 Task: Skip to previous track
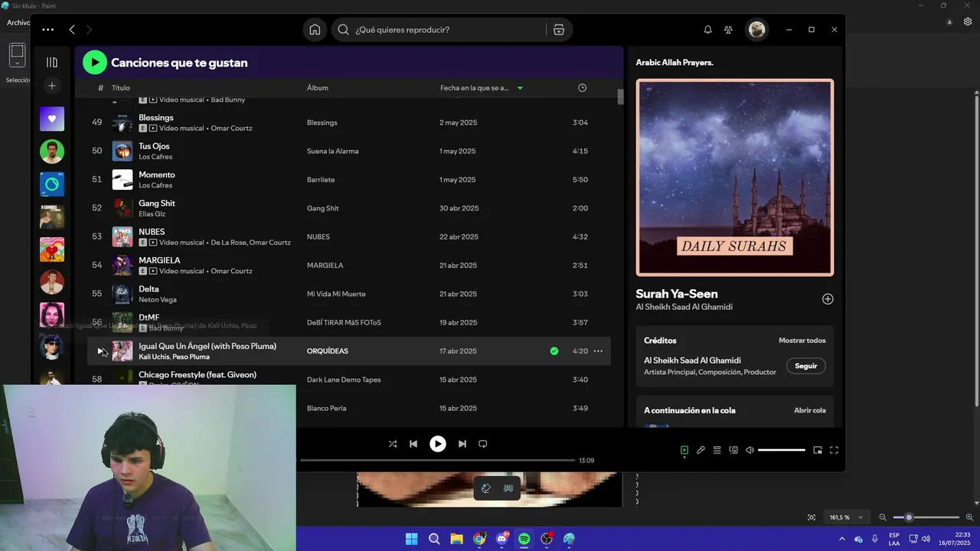413,444
